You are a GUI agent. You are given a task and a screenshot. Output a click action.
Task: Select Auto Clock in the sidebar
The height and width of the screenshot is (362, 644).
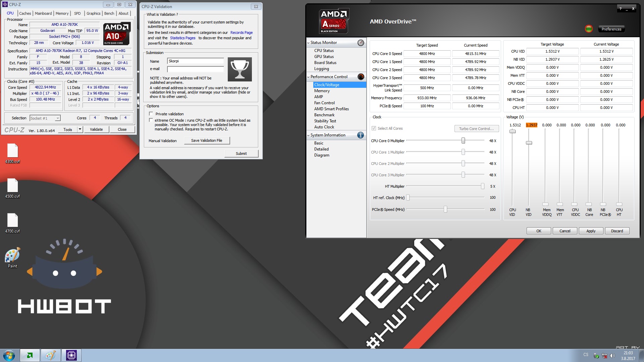pyautogui.click(x=324, y=127)
